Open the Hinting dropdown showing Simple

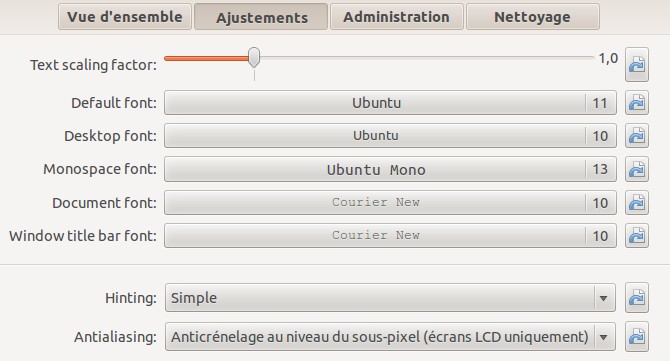[x=390, y=297]
